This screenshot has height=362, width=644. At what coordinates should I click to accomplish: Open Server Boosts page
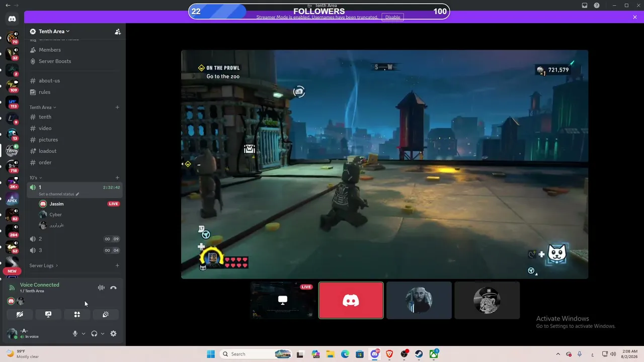pyautogui.click(x=74, y=61)
